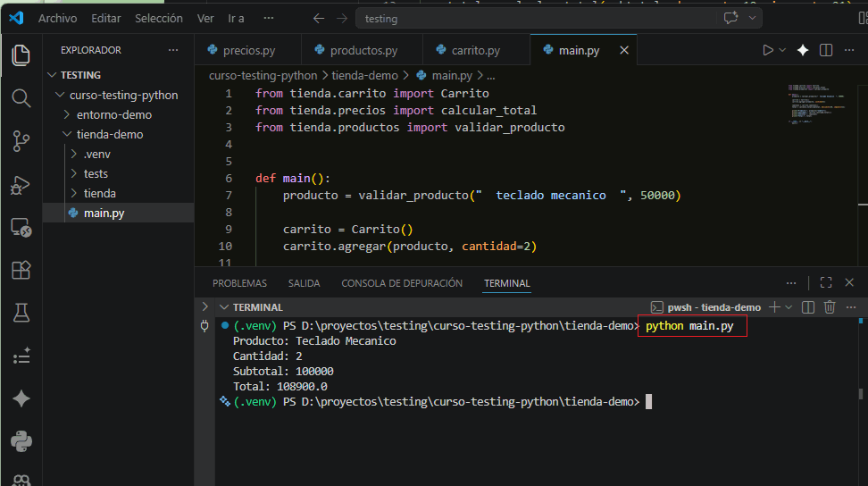The image size is (868, 486).
Task: Click the plug icon beside terminal prompt
Action: coord(204,326)
